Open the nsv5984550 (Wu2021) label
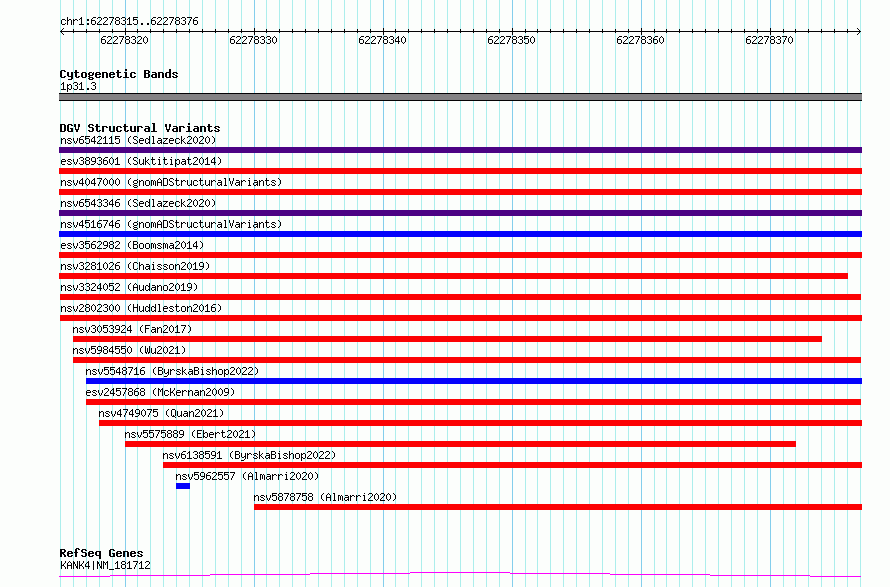890x587 pixels. click(129, 350)
